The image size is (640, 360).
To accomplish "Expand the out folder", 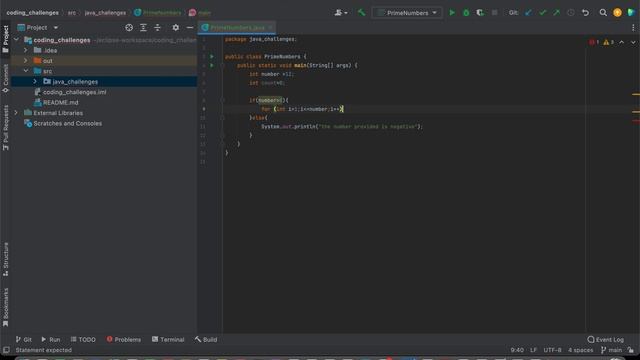I will tap(26, 60).
